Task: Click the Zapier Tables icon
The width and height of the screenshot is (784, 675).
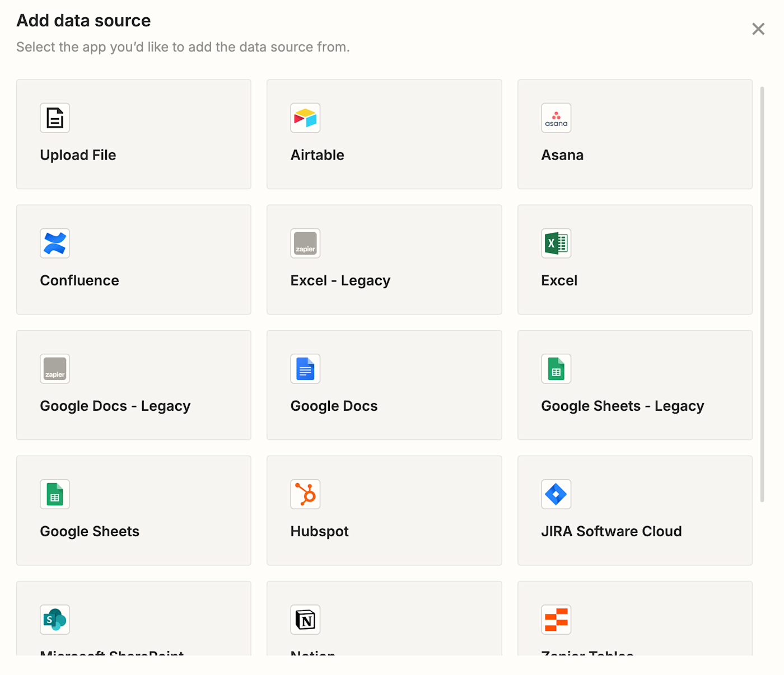Action: tap(556, 619)
